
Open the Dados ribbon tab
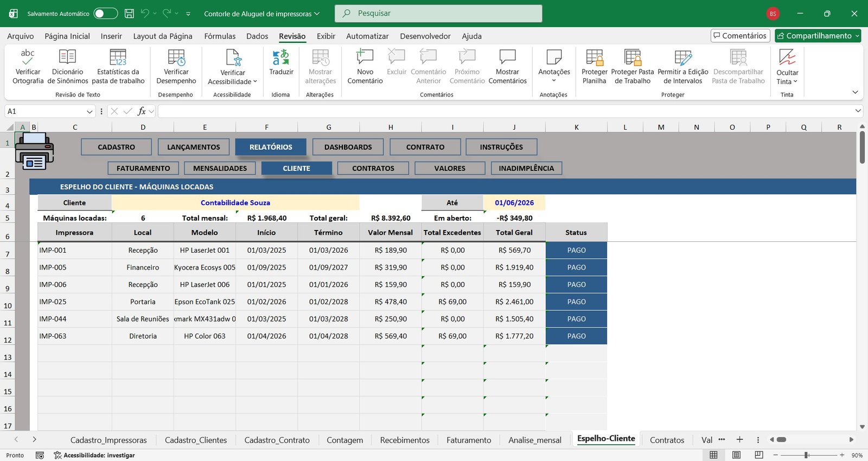[257, 36]
